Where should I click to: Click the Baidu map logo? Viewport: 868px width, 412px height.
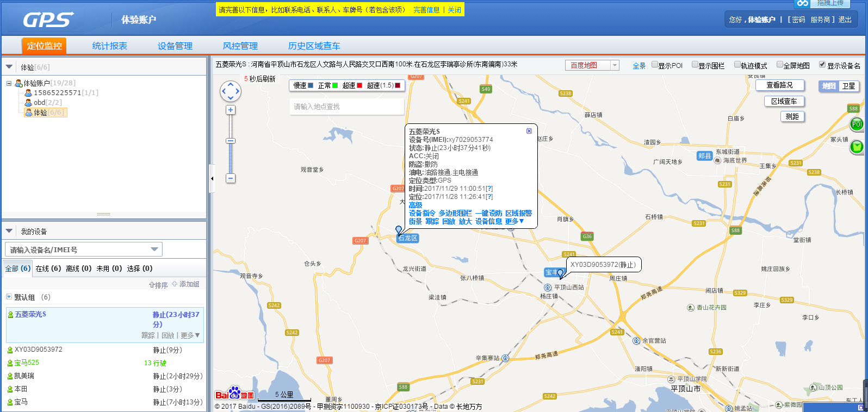tap(234, 394)
